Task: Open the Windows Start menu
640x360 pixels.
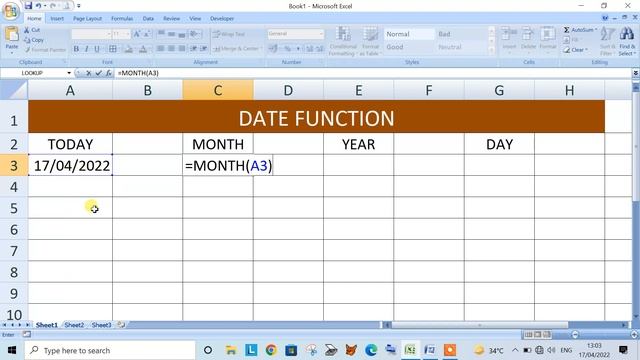Action: pyautogui.click(x=11, y=350)
